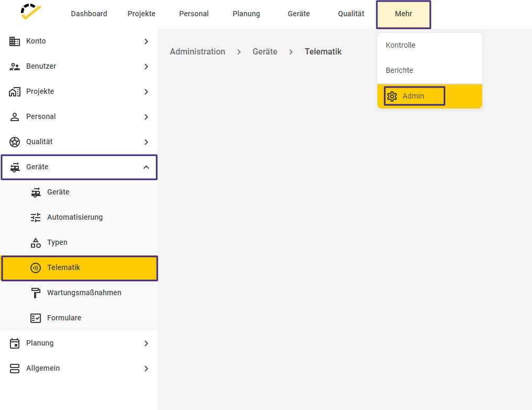Screen dimensions: 532x410
Task: Click the Admin gear icon
Action: pyautogui.click(x=392, y=96)
